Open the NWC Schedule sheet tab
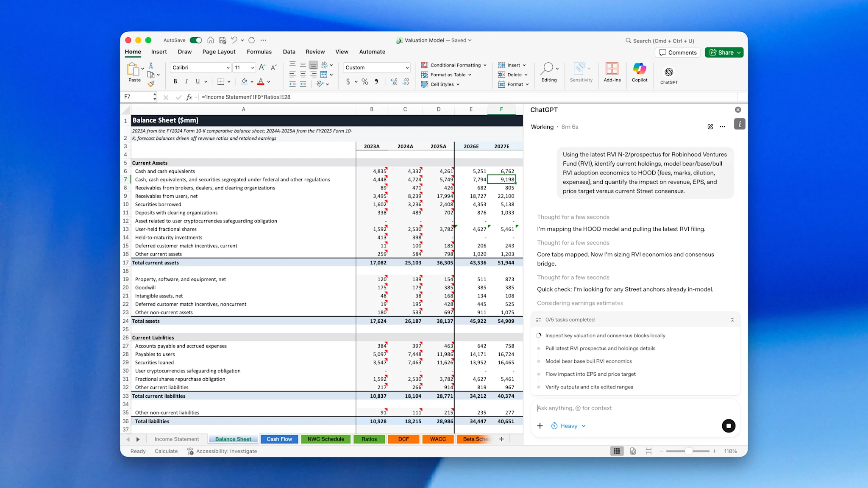The image size is (868, 488). (x=325, y=439)
